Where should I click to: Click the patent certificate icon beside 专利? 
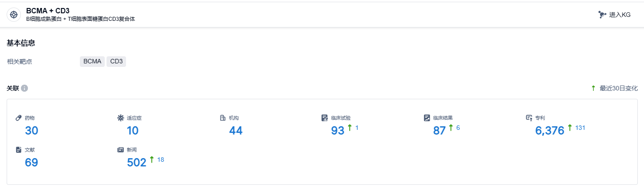point(529,118)
